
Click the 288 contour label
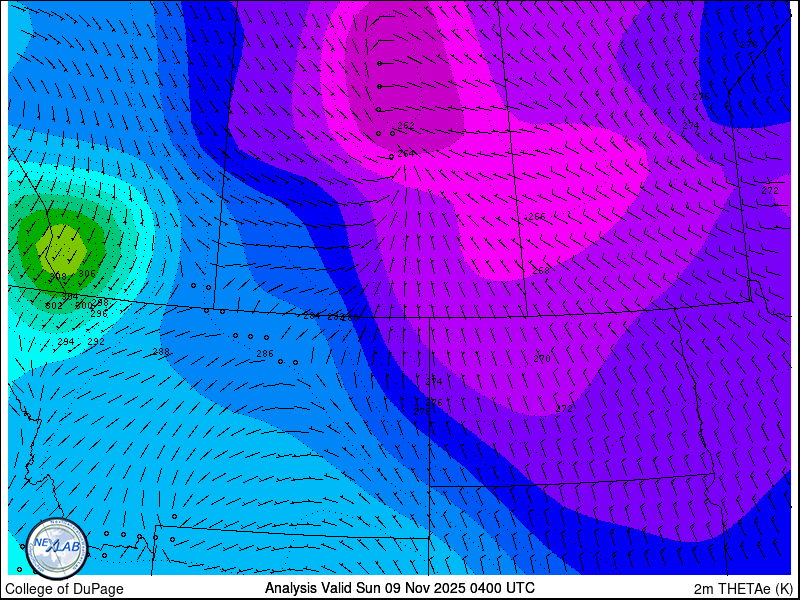pyautogui.click(x=161, y=352)
